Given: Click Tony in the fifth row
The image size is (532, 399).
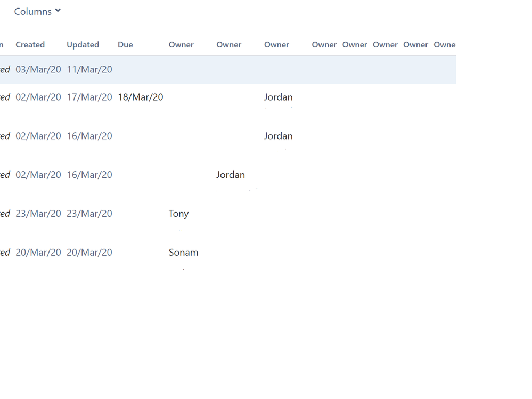Looking at the screenshot, I should (x=178, y=213).
